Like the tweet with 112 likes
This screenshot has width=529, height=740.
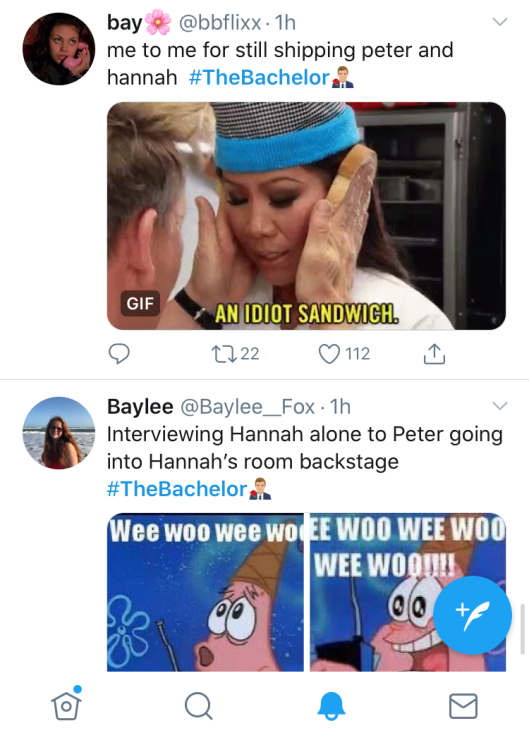tap(329, 354)
